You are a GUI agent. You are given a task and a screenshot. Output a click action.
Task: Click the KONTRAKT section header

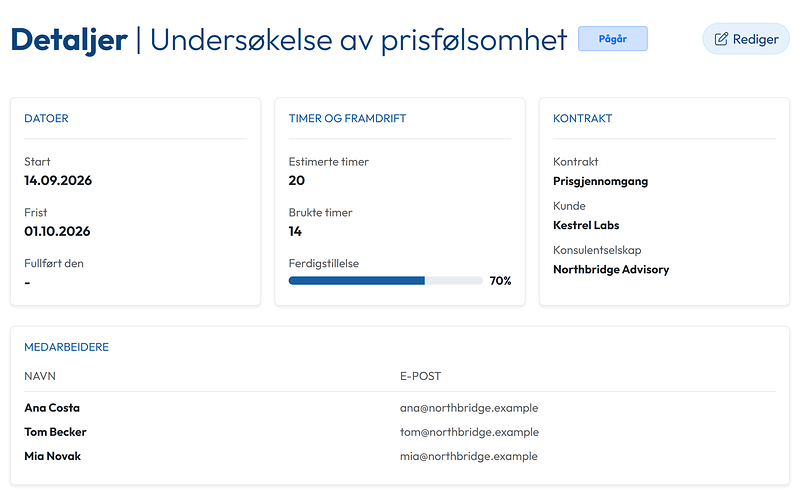(x=582, y=118)
